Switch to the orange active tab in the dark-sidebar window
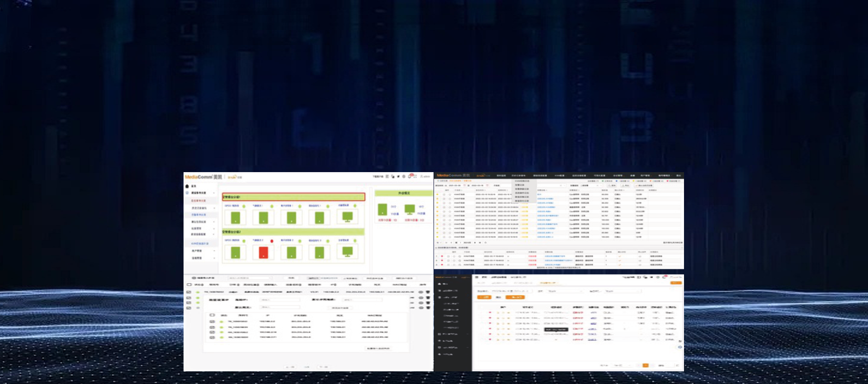The image size is (868, 384). pos(548,283)
